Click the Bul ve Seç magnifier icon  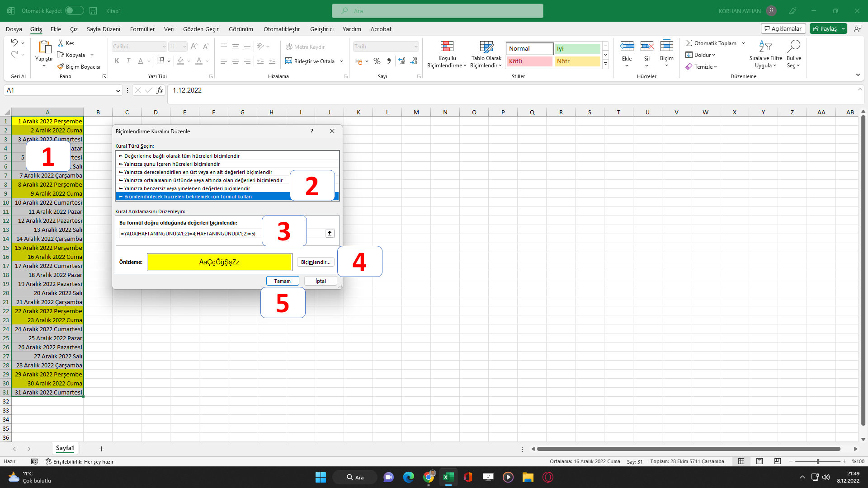pyautogui.click(x=793, y=47)
